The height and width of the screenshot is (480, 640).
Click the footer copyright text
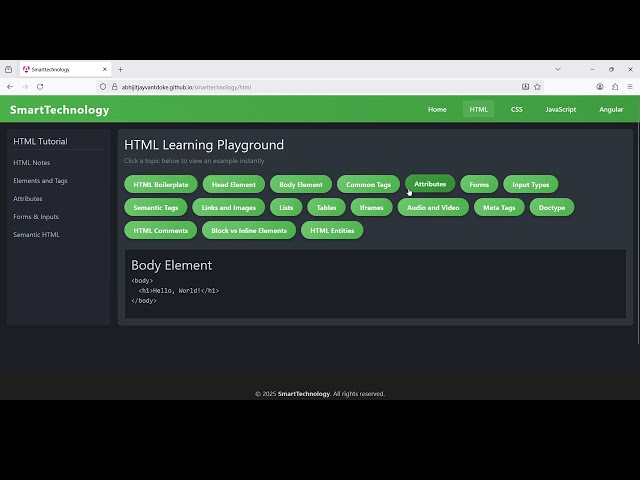tap(320, 393)
